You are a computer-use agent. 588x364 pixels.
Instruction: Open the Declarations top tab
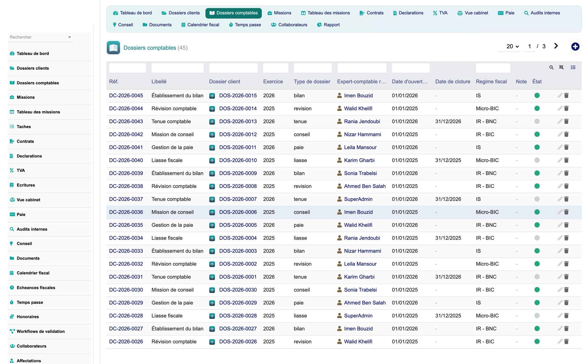pos(408,13)
